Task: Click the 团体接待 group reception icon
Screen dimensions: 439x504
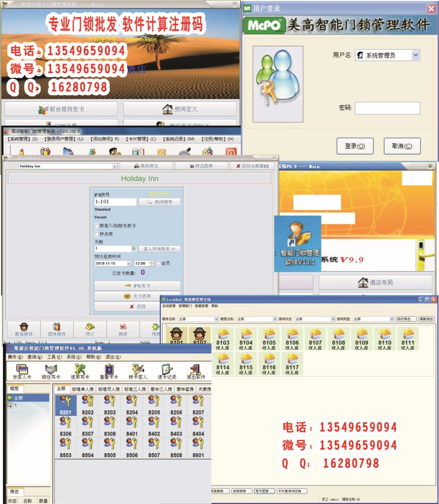Action: point(57,330)
